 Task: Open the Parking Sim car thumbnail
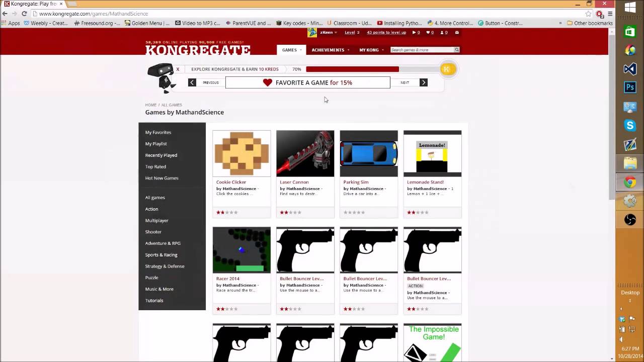pyautogui.click(x=368, y=153)
